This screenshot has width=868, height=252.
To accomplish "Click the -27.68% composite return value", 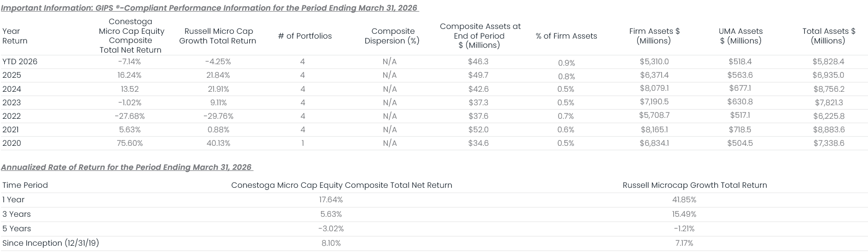I will point(130,116).
